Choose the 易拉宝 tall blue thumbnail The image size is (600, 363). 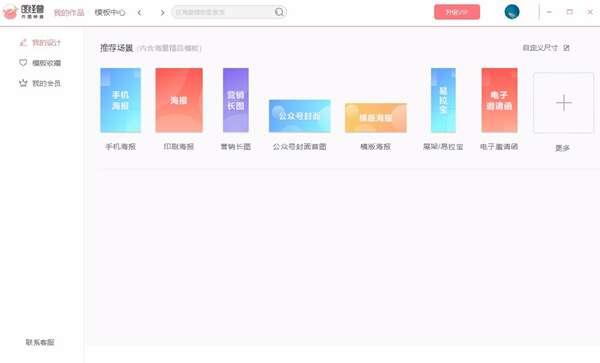click(x=443, y=100)
